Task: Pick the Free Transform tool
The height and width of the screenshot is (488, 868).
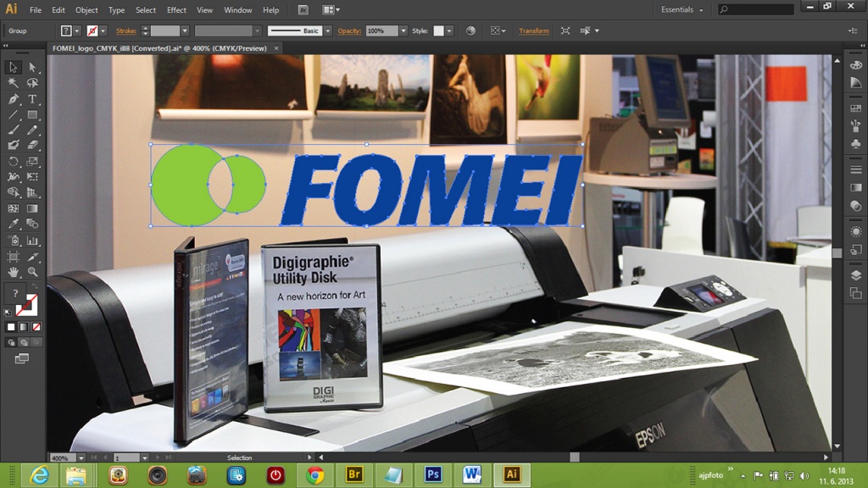Action: (x=32, y=177)
